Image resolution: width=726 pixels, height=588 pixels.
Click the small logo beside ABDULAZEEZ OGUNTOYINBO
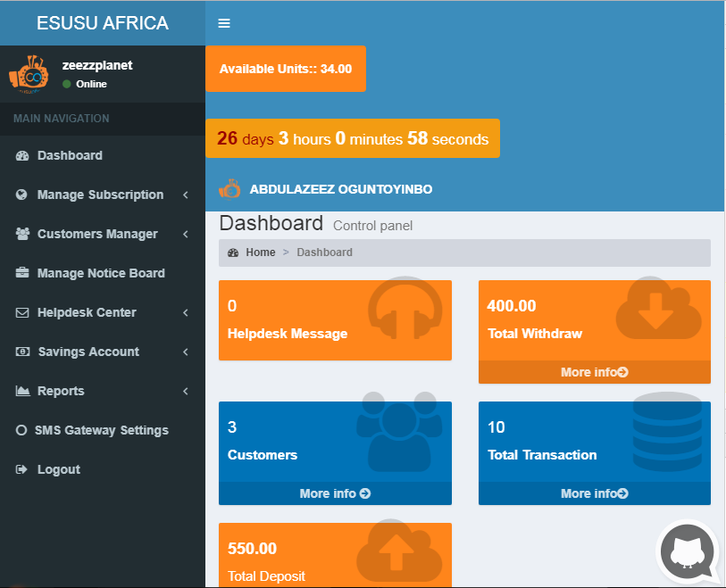click(229, 189)
